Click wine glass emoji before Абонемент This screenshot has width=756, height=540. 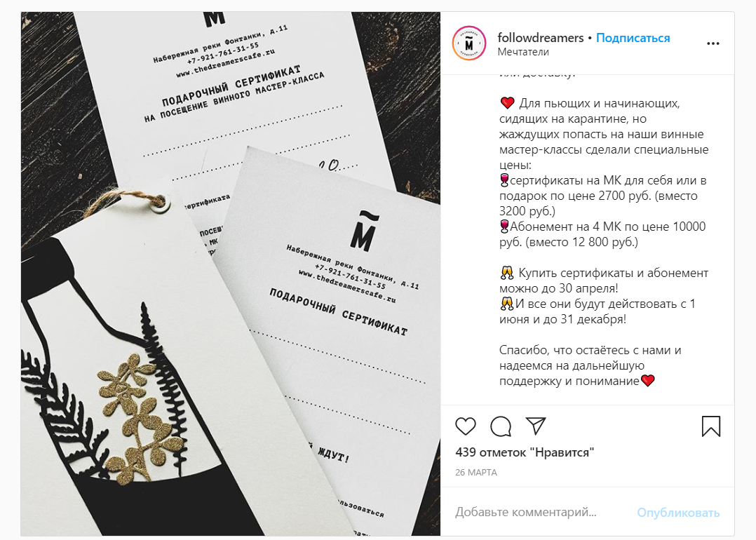504,226
